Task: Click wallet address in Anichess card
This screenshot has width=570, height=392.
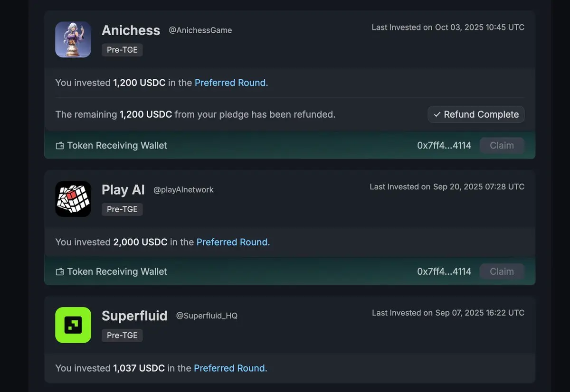Action: (x=444, y=146)
